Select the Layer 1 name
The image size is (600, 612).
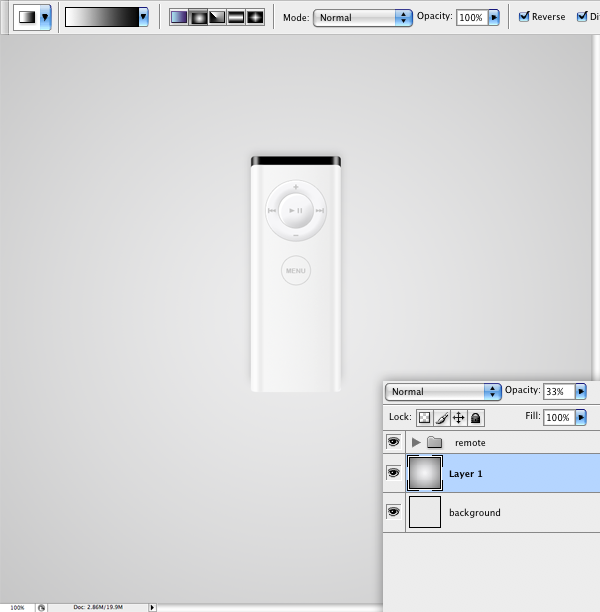tap(466, 474)
